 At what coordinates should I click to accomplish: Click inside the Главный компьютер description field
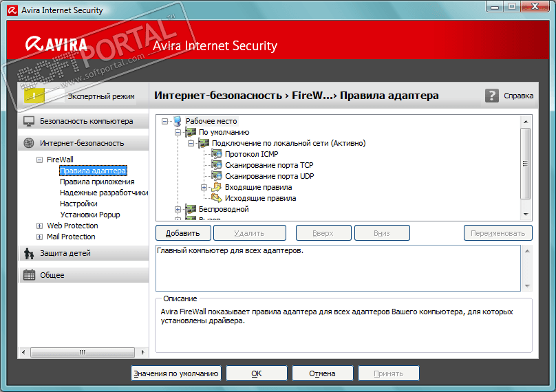pos(339,268)
